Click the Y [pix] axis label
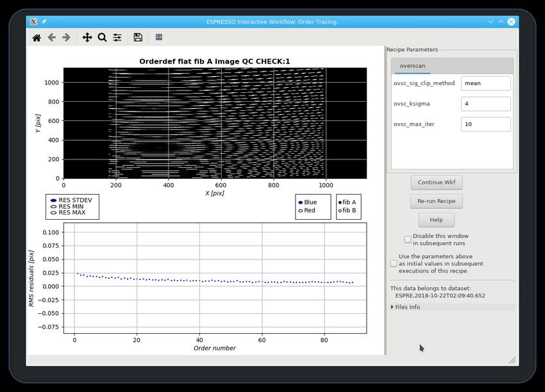Screen dimensions: 545x392 [x=38, y=123]
